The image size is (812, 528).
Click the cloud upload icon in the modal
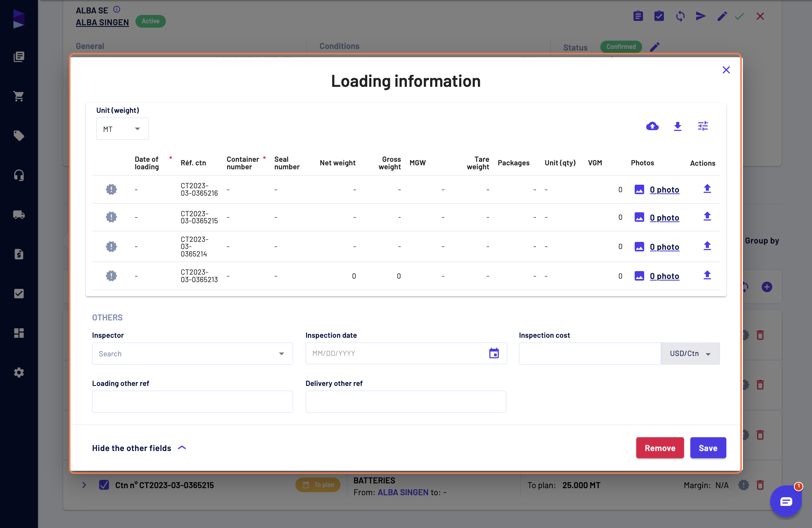(652, 126)
